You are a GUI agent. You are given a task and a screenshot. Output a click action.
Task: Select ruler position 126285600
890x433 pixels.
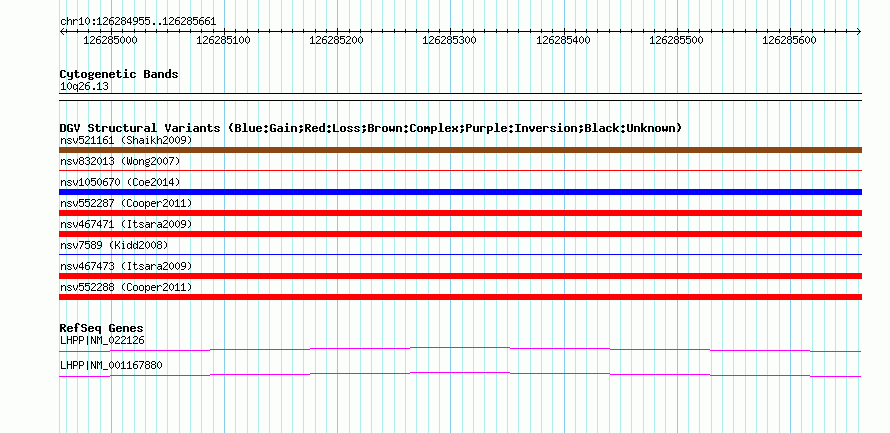pos(790,40)
